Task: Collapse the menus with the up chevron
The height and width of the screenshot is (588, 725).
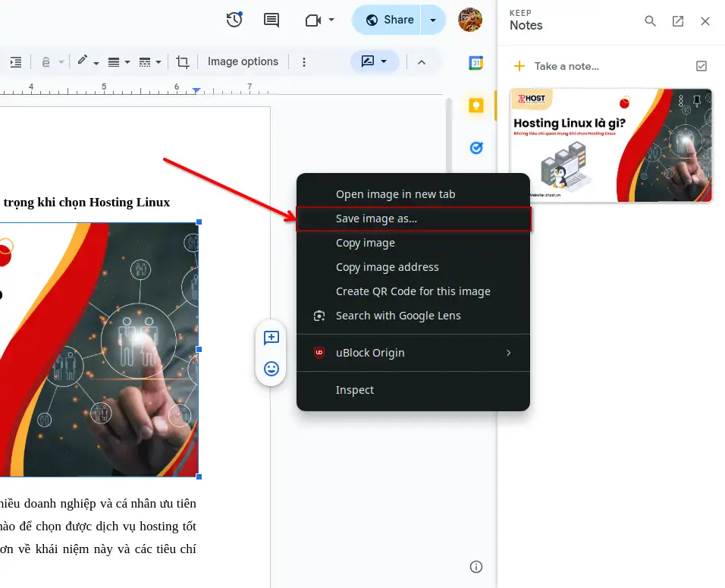Action: tap(421, 62)
